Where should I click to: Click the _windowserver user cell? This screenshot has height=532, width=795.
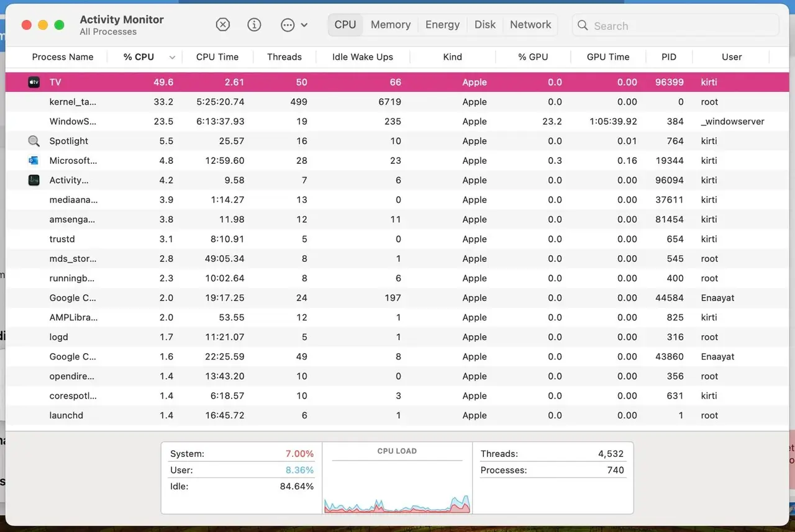(x=733, y=122)
